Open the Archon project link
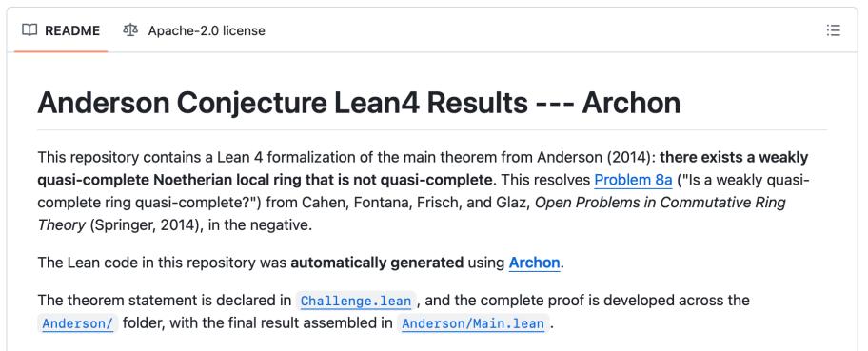 click(x=534, y=262)
